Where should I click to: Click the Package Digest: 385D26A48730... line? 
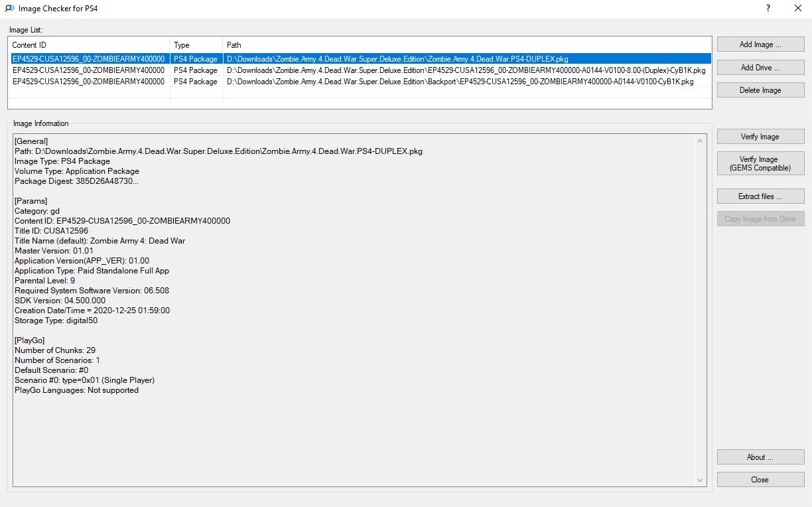tap(77, 181)
